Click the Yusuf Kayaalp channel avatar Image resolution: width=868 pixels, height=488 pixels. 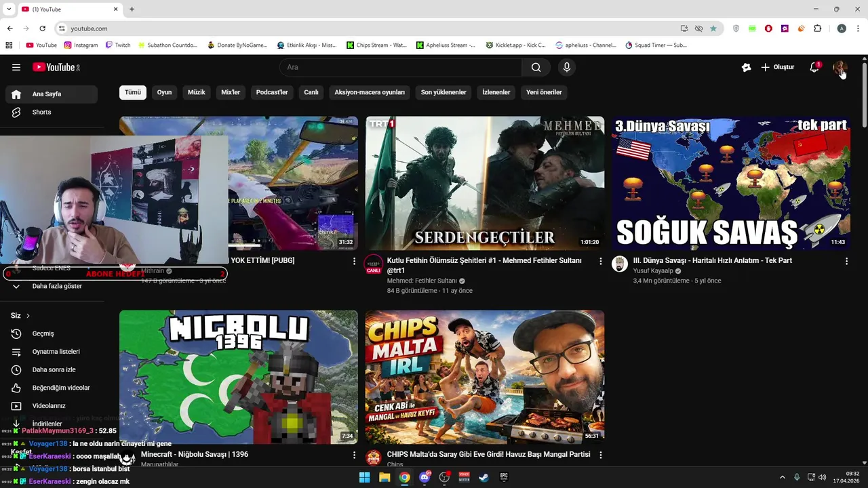click(620, 264)
